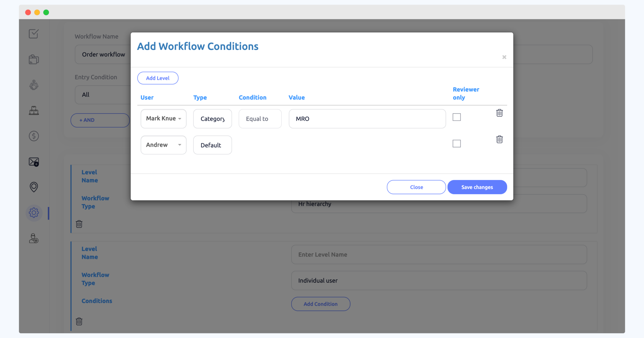Open the new message envelope icon in sidebar
The height and width of the screenshot is (338, 644).
coord(34,162)
